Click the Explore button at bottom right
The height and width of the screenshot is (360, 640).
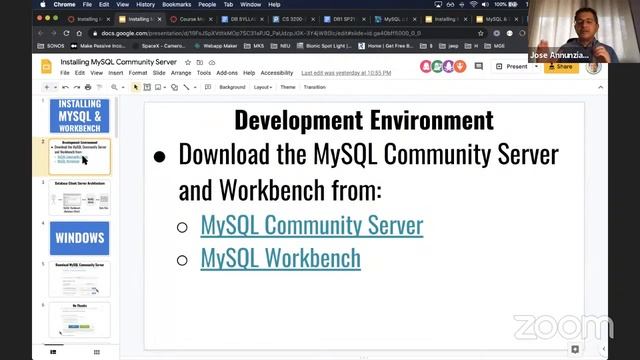coord(575,349)
